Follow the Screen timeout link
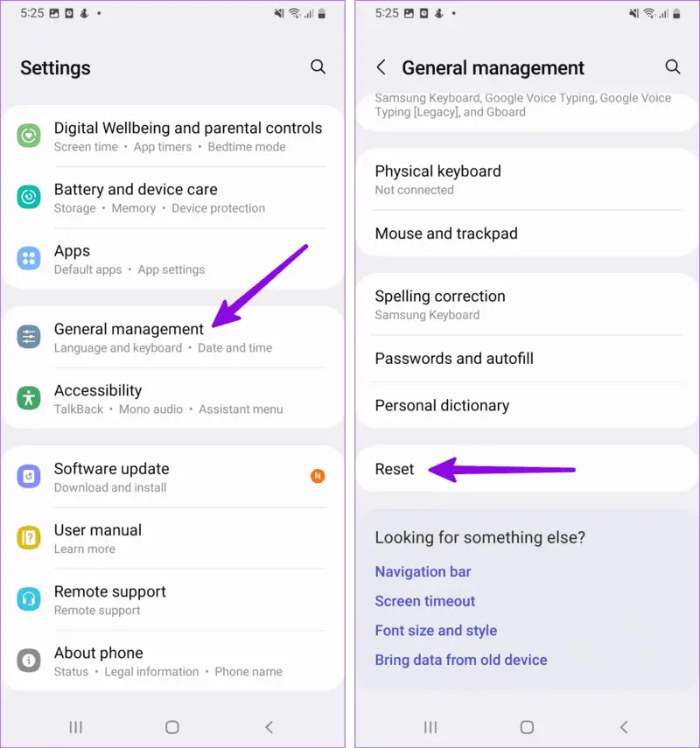 click(424, 601)
